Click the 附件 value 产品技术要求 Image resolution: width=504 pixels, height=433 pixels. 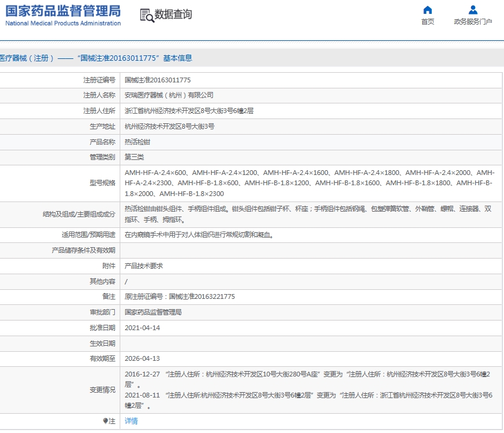click(x=144, y=266)
